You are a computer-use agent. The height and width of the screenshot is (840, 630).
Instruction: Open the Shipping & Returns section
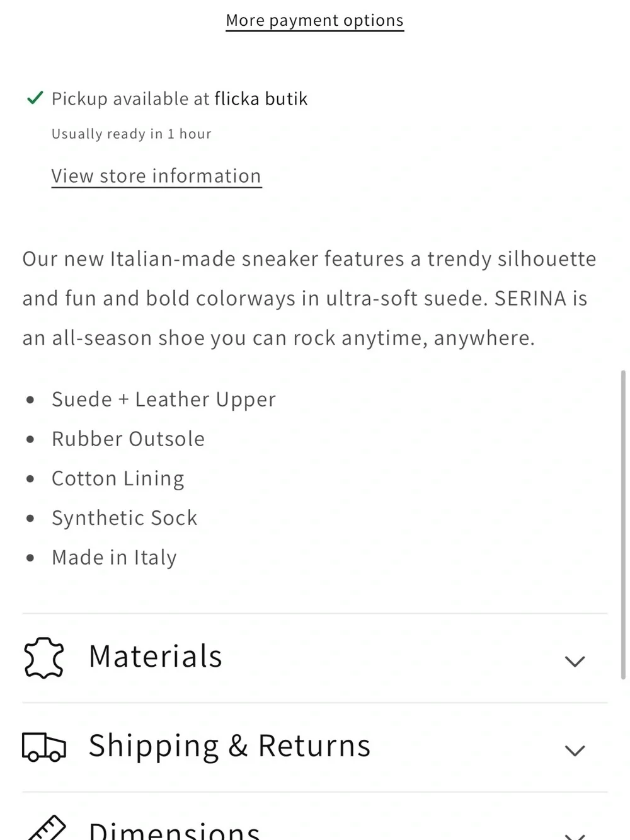point(314,747)
